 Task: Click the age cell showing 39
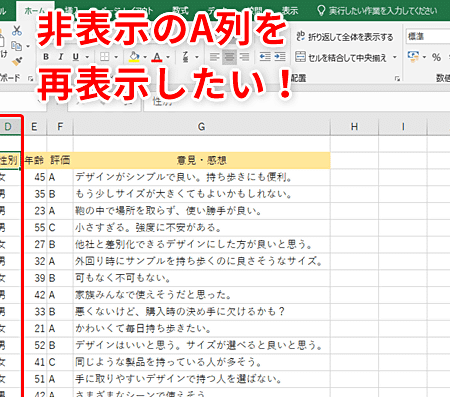[34, 278]
